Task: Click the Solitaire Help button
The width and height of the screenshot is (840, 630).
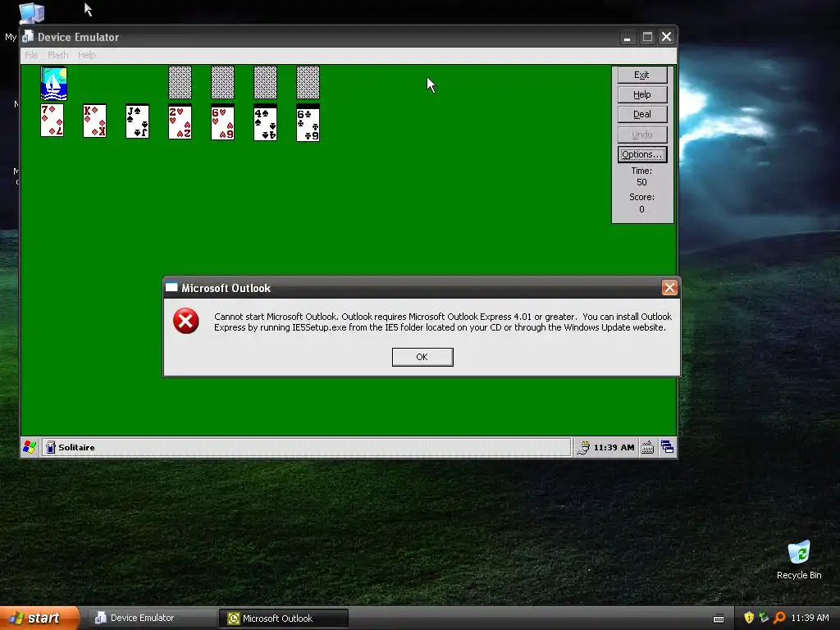Action: 641,94
